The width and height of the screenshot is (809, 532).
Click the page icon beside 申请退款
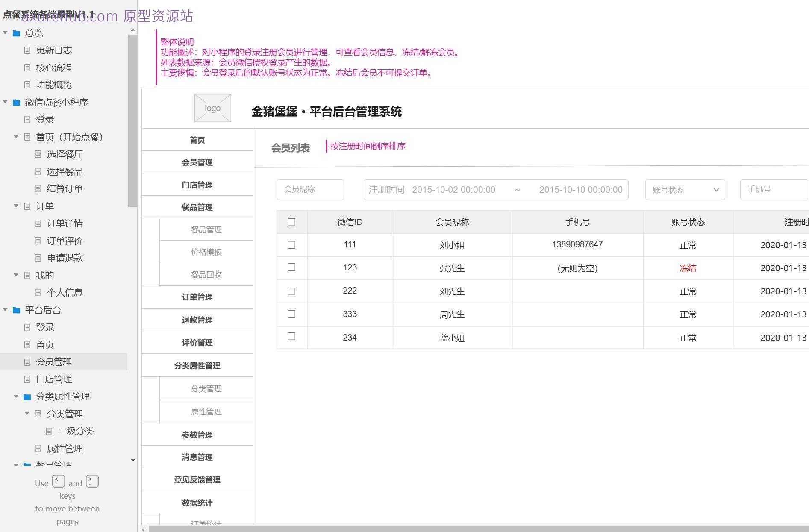coord(38,258)
